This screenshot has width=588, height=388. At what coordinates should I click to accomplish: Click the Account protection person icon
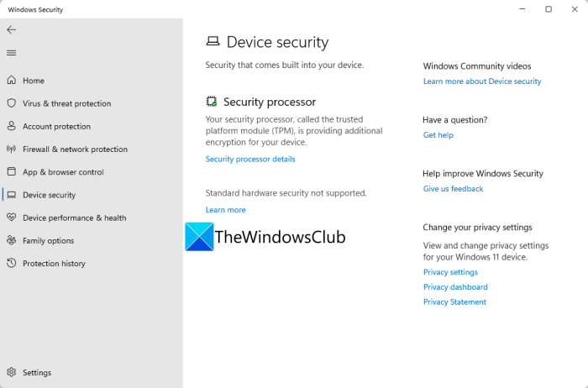pos(12,126)
